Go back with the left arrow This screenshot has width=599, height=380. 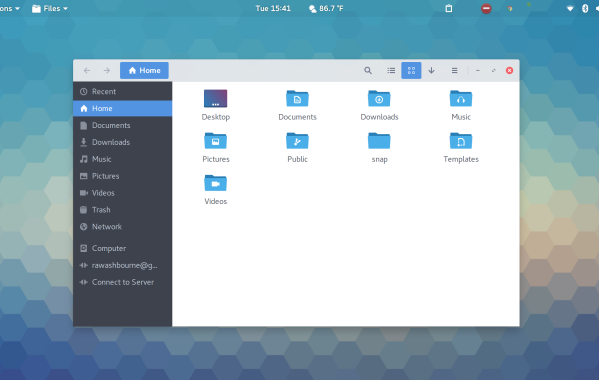(x=87, y=70)
